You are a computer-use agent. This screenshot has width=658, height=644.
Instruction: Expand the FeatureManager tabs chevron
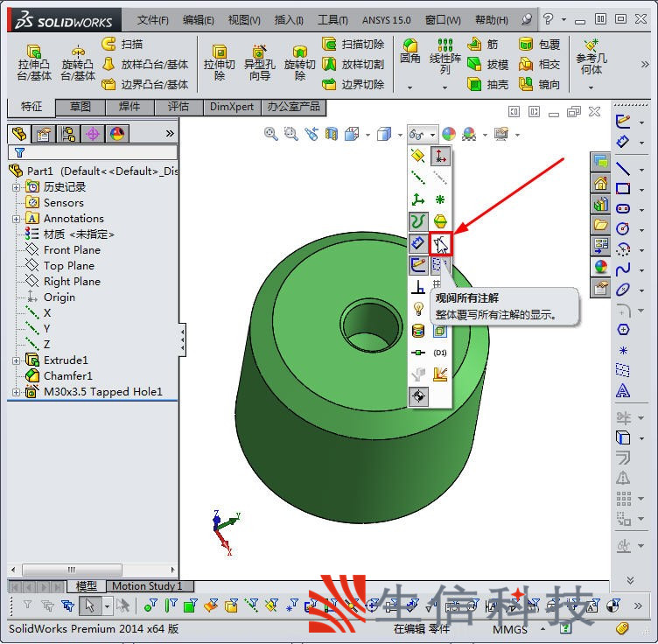(x=170, y=134)
